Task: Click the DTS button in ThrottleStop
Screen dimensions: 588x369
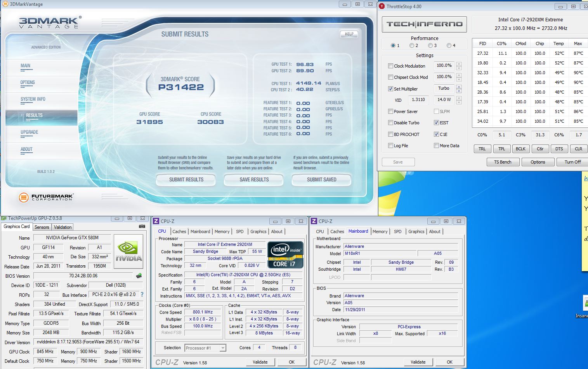Action: point(559,149)
